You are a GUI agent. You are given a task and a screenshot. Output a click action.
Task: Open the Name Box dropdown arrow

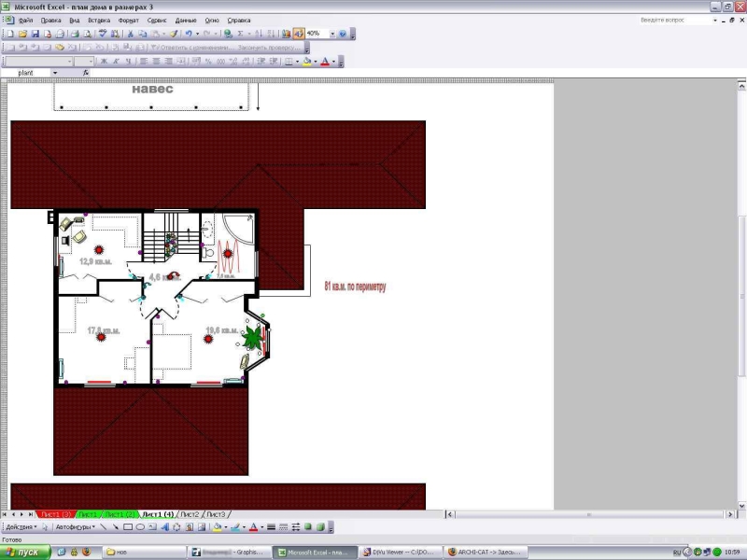[55, 73]
